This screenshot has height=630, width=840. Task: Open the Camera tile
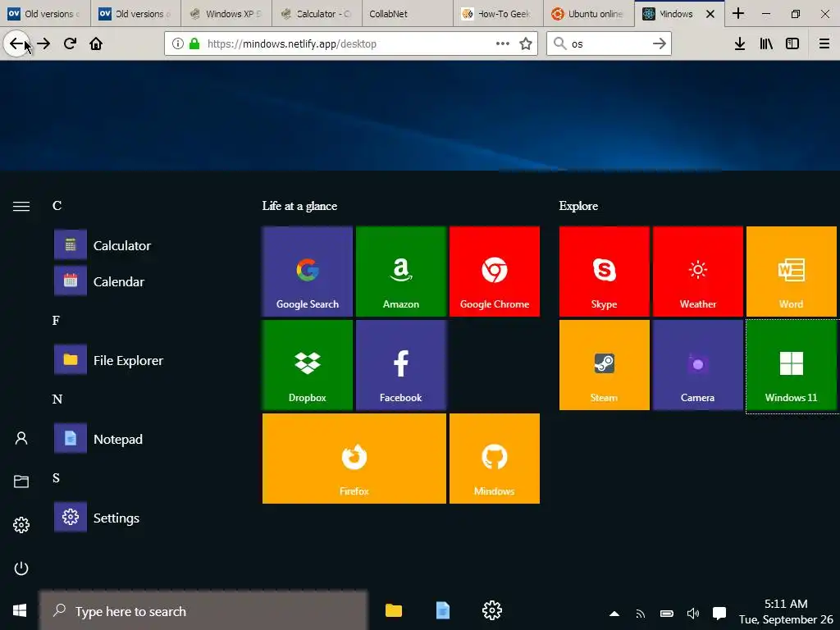[698, 365]
